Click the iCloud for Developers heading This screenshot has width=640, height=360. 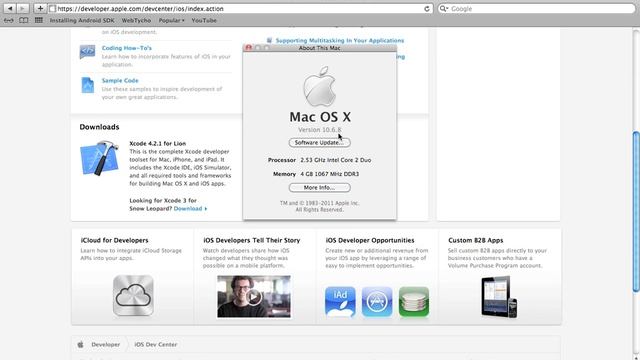click(x=114, y=240)
